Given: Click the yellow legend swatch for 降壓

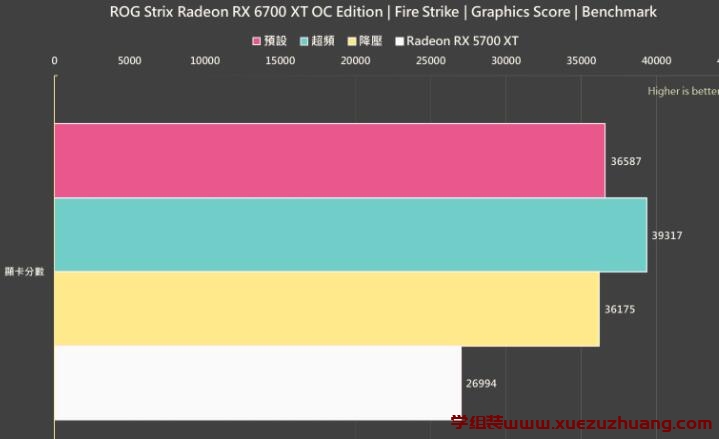Looking at the screenshot, I should coord(352,41).
